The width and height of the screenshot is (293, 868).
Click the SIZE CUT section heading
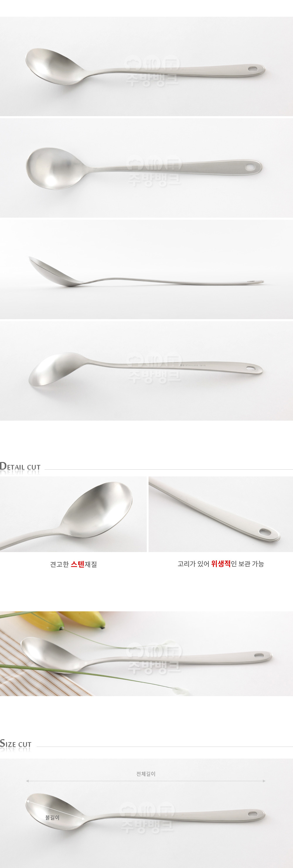tap(16, 744)
